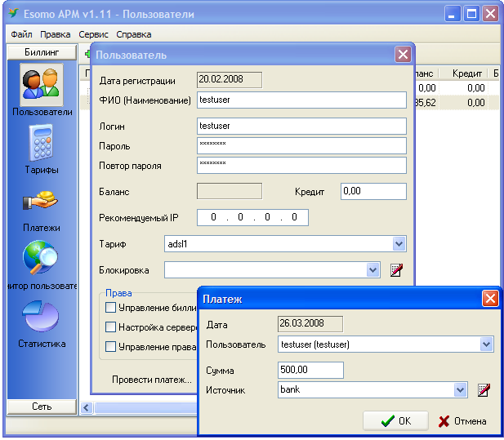Expand the Источник bank dropdown
Viewport: 504px width, 440px height.
point(460,390)
